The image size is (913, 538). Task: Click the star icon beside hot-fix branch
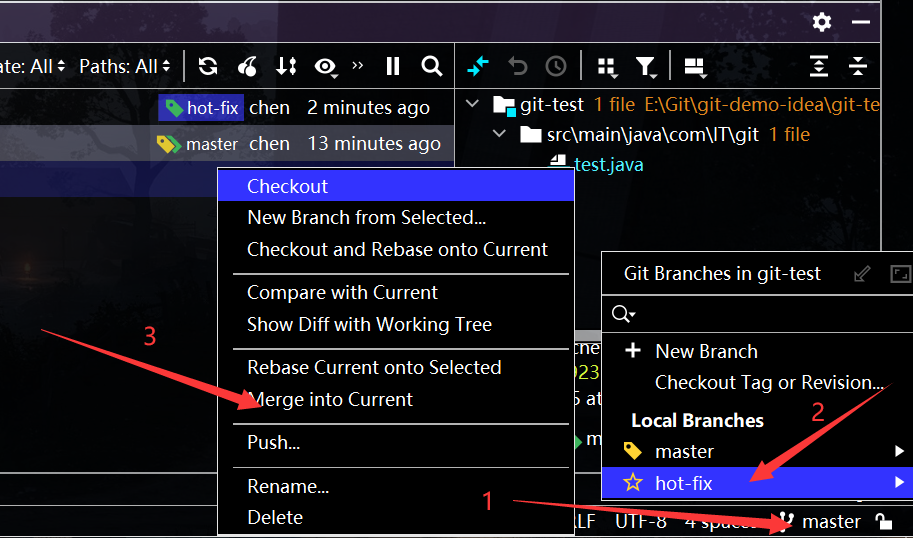click(x=633, y=482)
